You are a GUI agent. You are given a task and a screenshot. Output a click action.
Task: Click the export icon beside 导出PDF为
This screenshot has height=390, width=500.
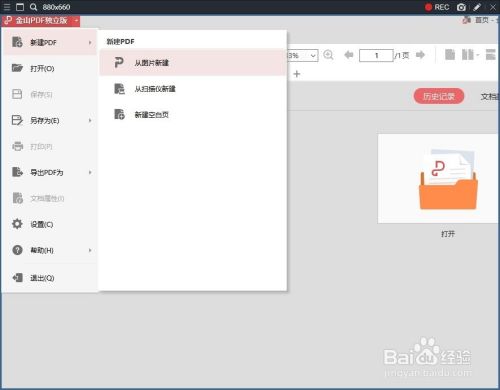(17, 172)
